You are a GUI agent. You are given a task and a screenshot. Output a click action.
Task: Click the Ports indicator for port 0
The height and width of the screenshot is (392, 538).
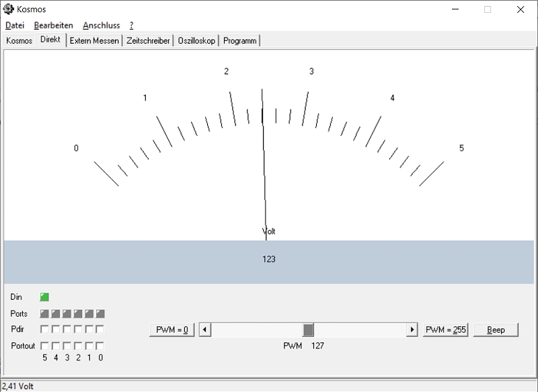point(100,313)
